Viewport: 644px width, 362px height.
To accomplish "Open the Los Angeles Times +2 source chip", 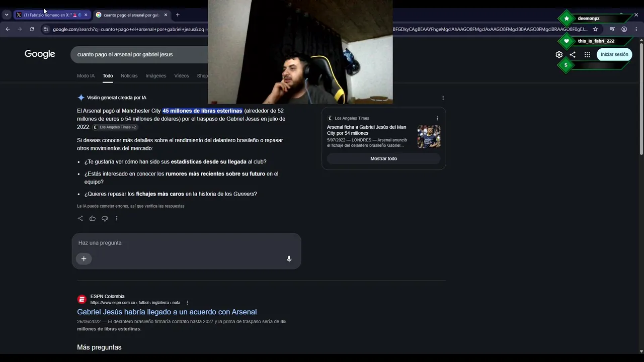I will (x=115, y=127).
